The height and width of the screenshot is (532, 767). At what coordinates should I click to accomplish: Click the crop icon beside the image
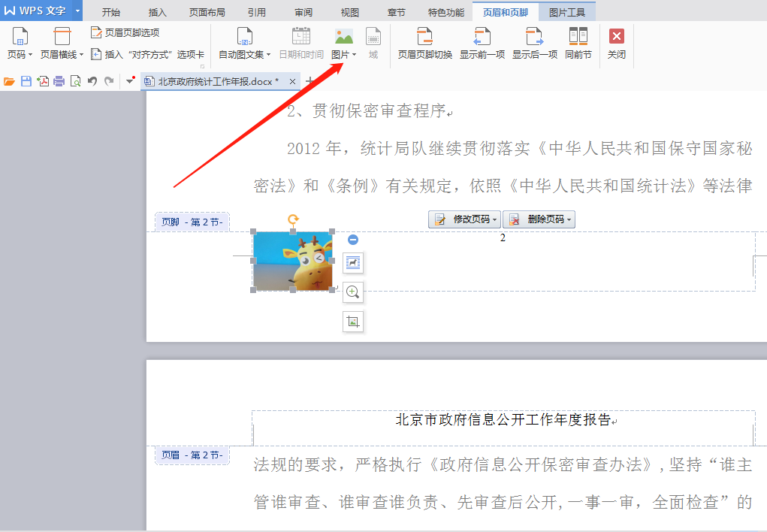point(352,322)
